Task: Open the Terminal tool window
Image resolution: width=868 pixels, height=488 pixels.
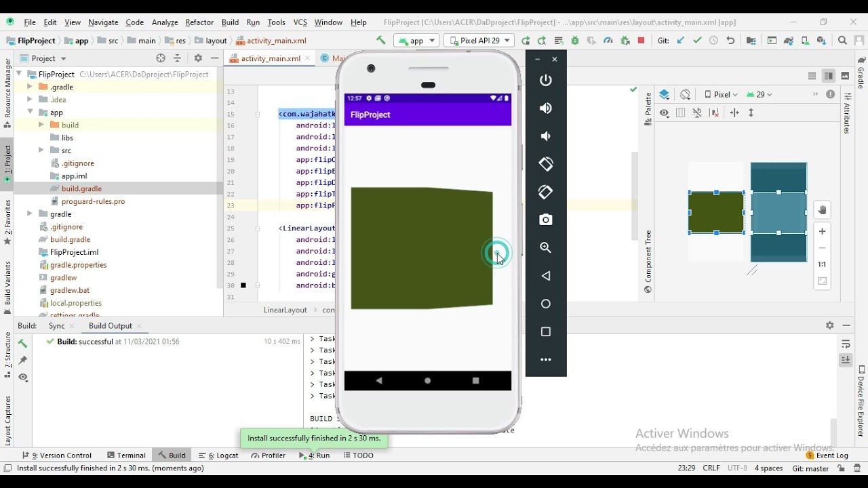Action: (x=126, y=455)
